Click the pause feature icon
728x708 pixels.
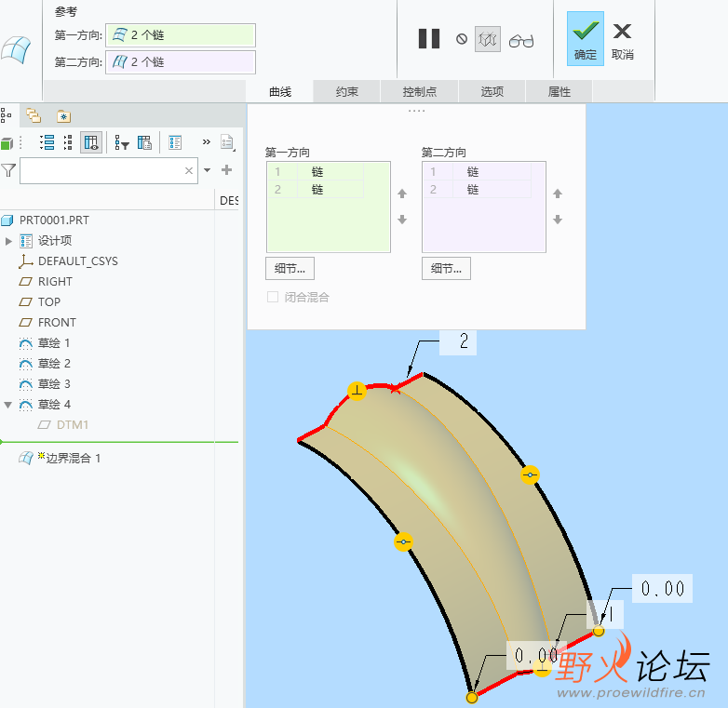[x=428, y=39]
